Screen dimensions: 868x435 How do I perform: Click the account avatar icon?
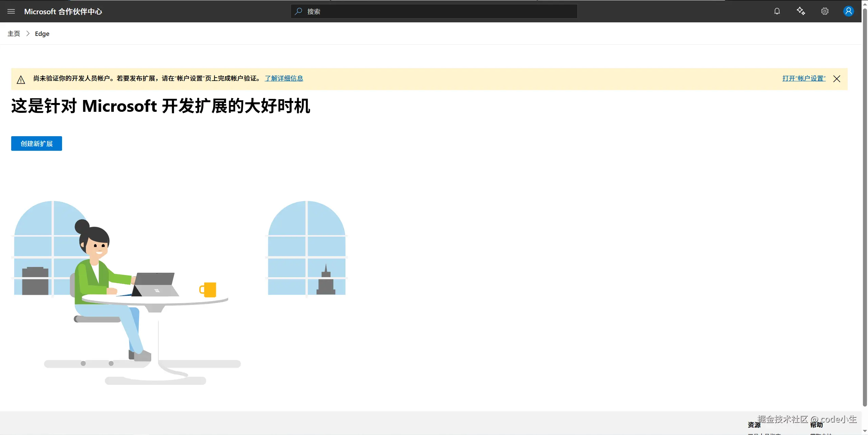point(848,12)
